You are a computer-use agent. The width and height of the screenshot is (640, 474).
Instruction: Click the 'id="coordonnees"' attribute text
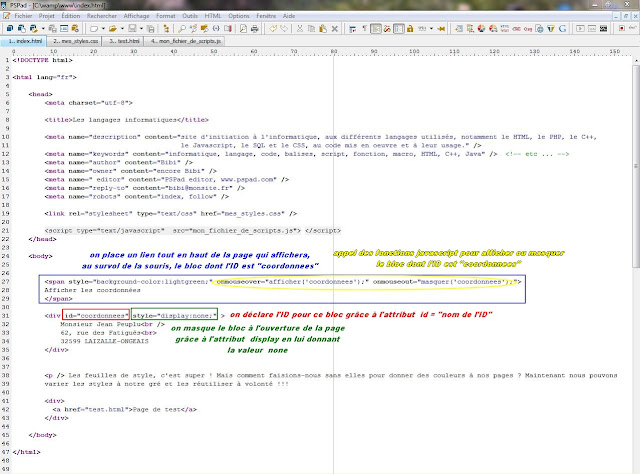pos(96,316)
